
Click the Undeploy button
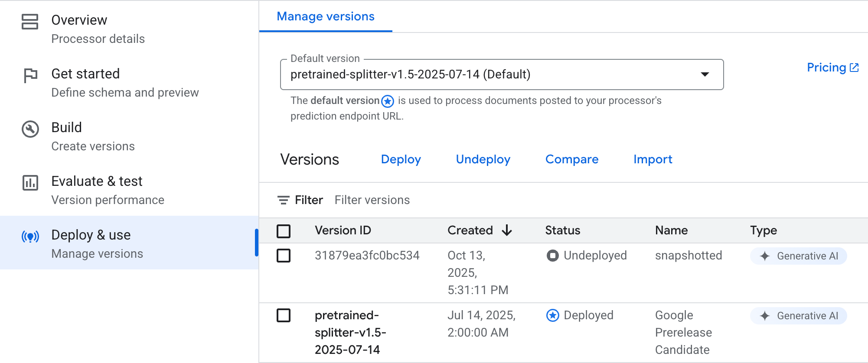483,159
